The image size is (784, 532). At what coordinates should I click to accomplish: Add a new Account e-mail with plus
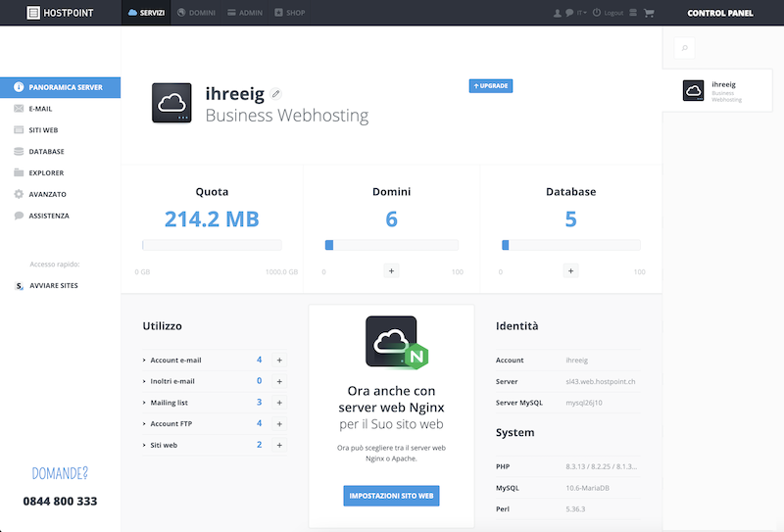coord(279,360)
